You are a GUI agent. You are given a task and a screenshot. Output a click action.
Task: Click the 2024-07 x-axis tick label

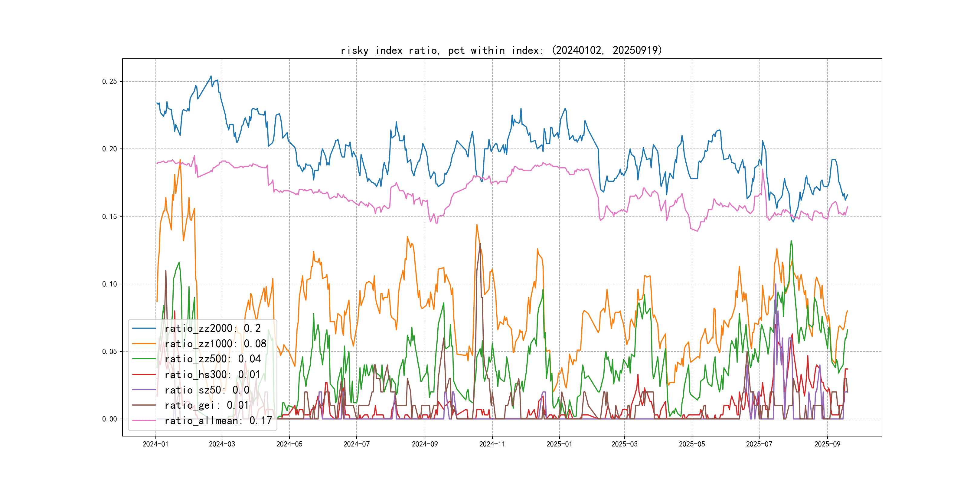357,444
